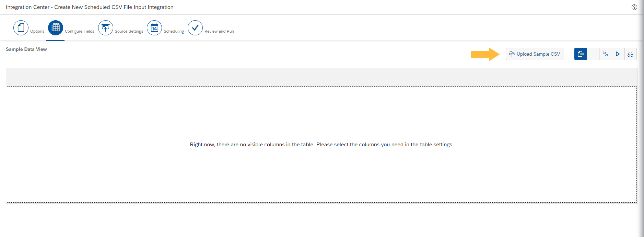Click the empty table no visible columns message
The image size is (644, 237).
pyautogui.click(x=322, y=145)
